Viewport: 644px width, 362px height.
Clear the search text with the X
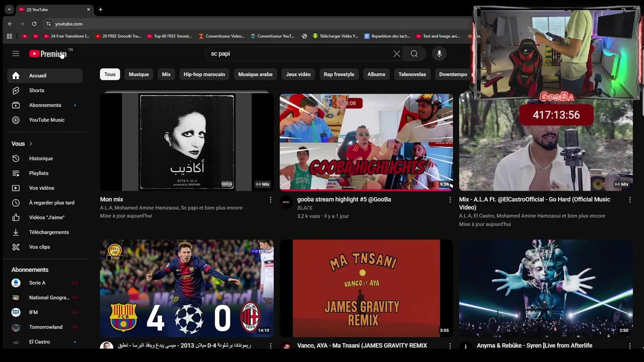[x=397, y=54]
